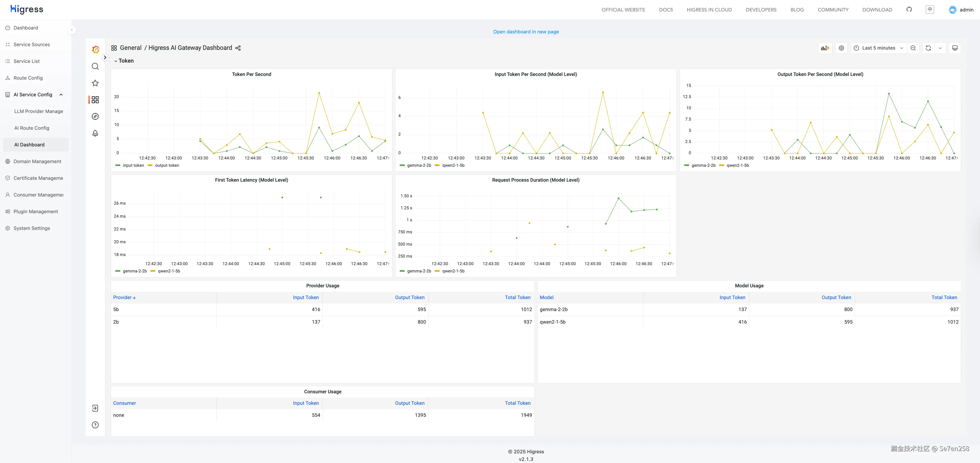The image size is (980, 463).
Task: Open the Grafana search icon
Action: [95, 67]
